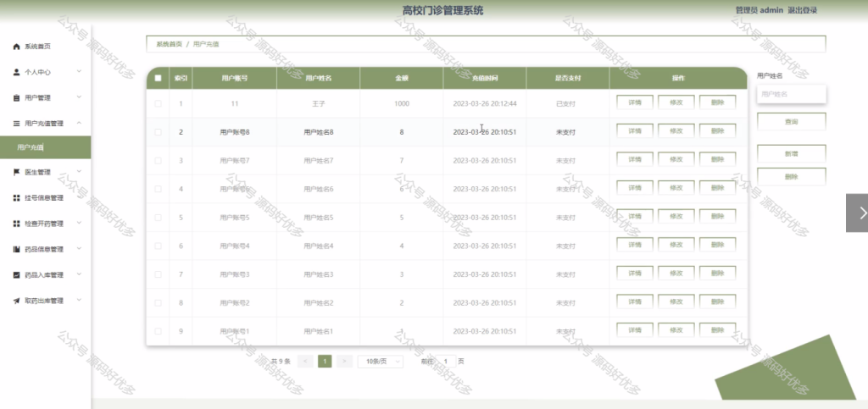Click 退出登录 to log out
The image size is (868, 409).
click(x=802, y=10)
